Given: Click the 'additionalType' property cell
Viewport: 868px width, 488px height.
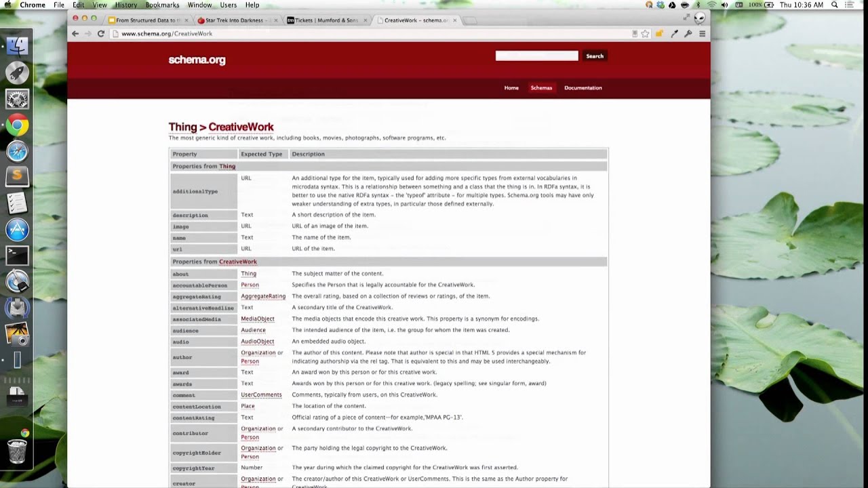Looking at the screenshot, I should pos(203,191).
